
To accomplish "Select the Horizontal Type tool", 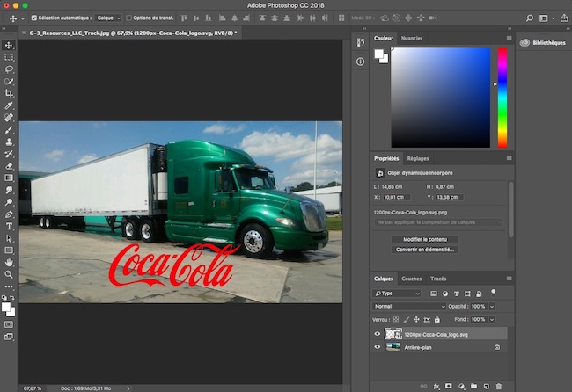I will 9,226.
